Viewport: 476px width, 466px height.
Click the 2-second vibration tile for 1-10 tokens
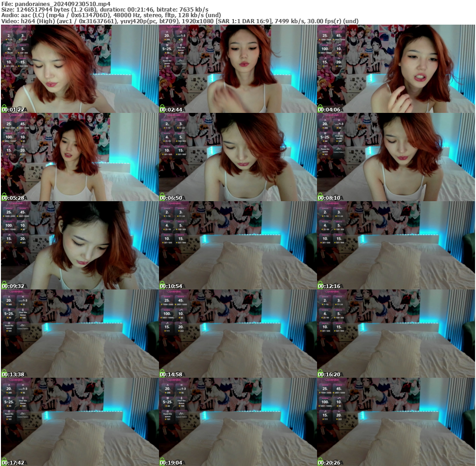pyautogui.click(x=8, y=36)
